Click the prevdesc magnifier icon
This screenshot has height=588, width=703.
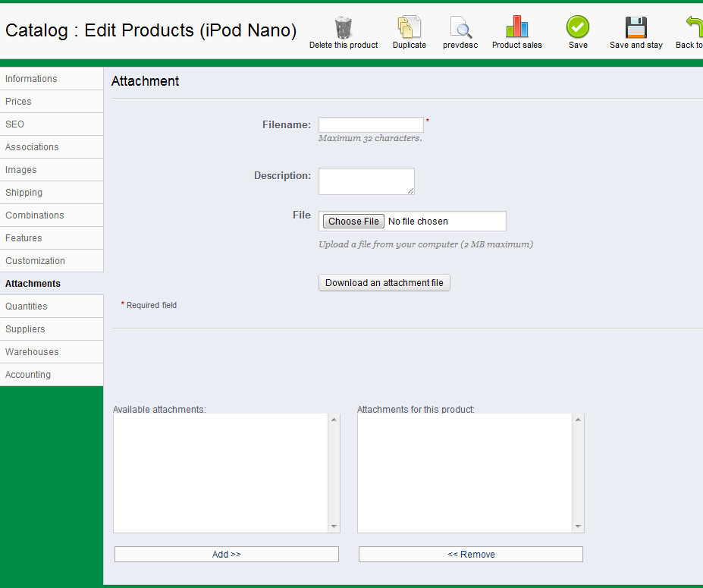460,28
